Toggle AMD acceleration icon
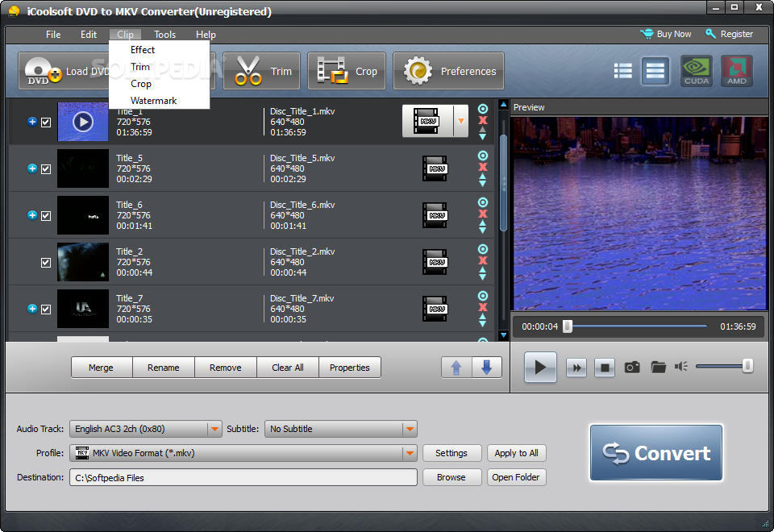Screen dimensions: 774x532 (x=736, y=71)
